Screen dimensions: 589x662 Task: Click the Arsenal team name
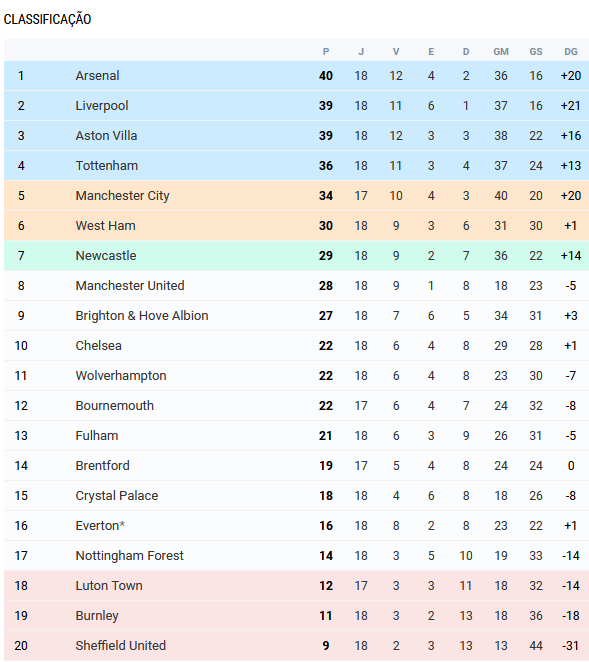(97, 76)
